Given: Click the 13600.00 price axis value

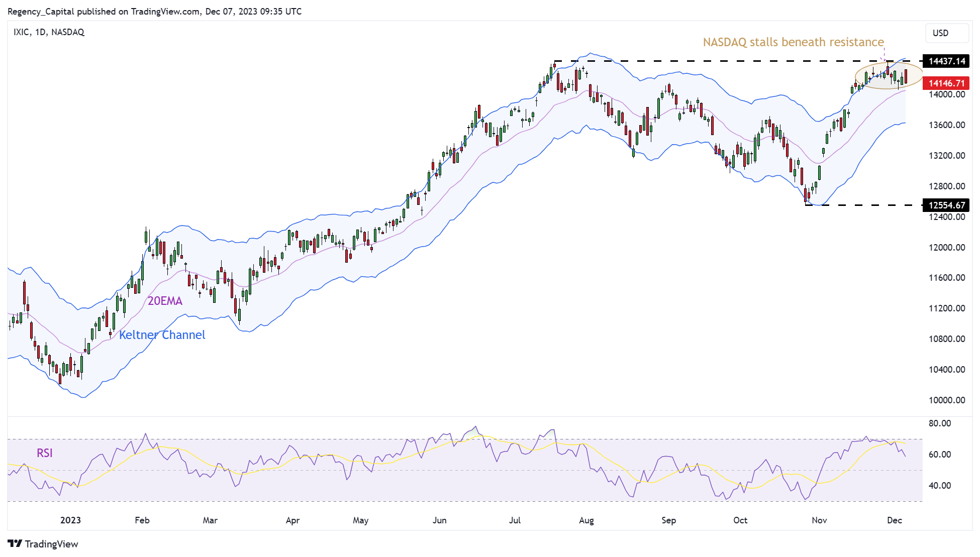Looking at the screenshot, I should click(947, 125).
